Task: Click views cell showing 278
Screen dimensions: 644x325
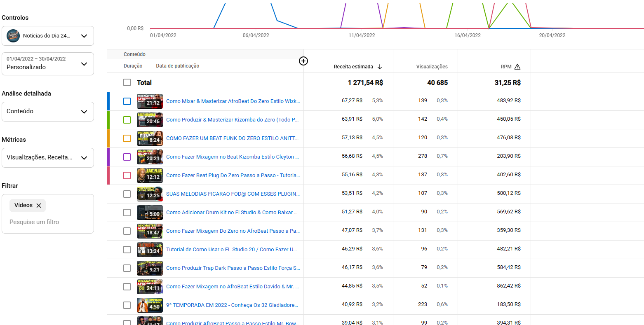Action: [423, 156]
